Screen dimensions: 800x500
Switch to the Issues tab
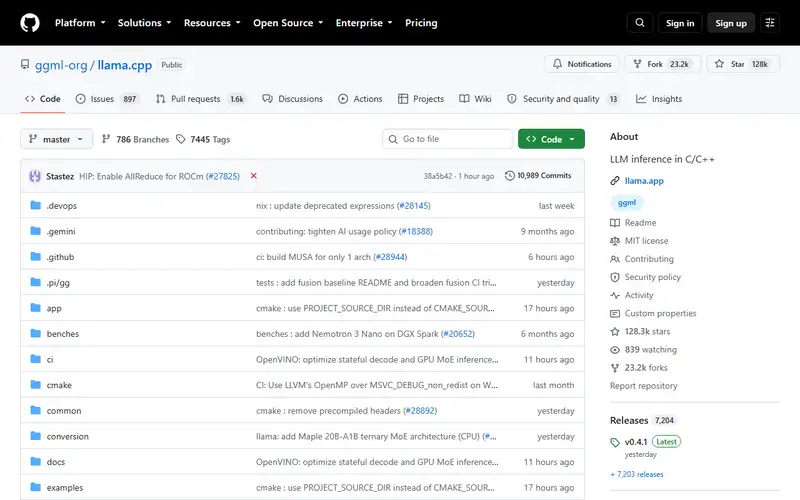pyautogui.click(x=107, y=99)
